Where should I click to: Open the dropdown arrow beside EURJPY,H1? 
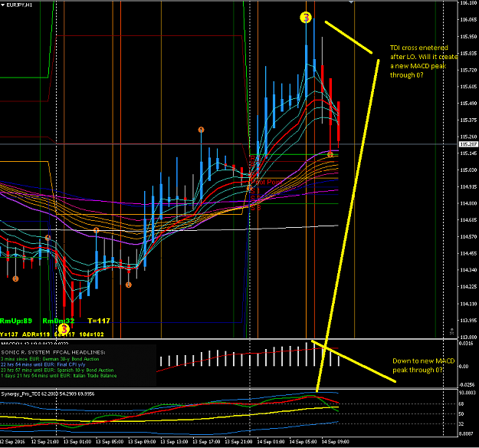point(3,5)
